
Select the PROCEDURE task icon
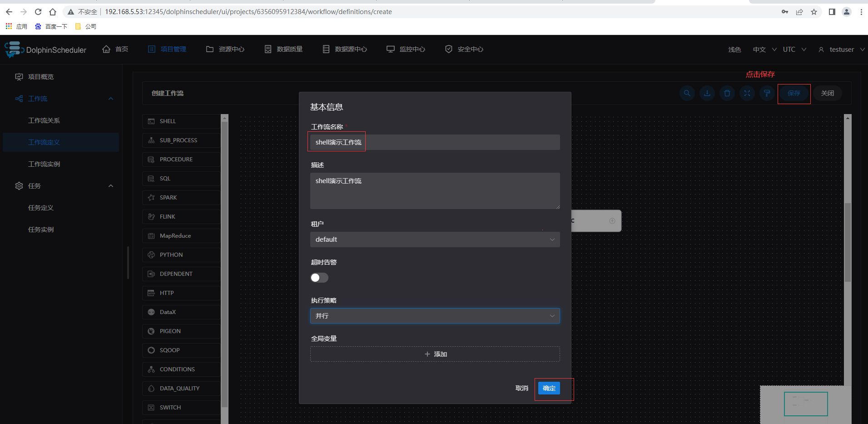click(x=151, y=160)
